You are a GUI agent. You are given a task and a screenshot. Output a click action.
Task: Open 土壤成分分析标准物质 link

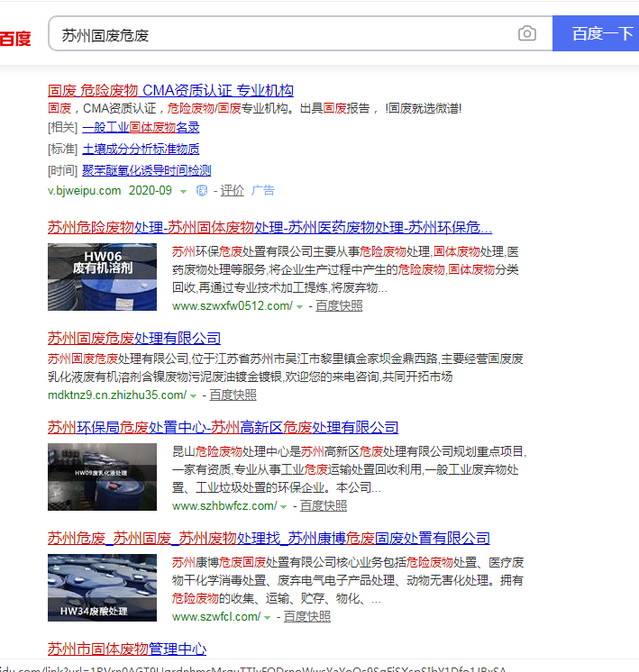pos(141,149)
